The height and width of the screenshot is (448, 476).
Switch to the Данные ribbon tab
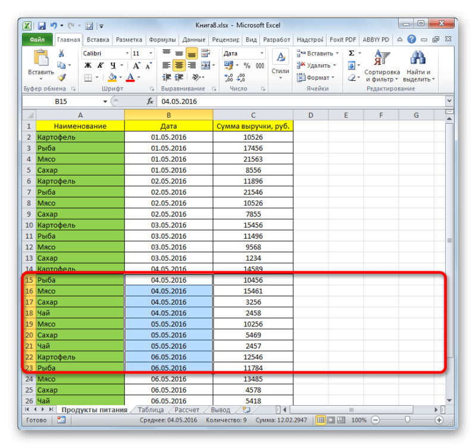(x=194, y=40)
